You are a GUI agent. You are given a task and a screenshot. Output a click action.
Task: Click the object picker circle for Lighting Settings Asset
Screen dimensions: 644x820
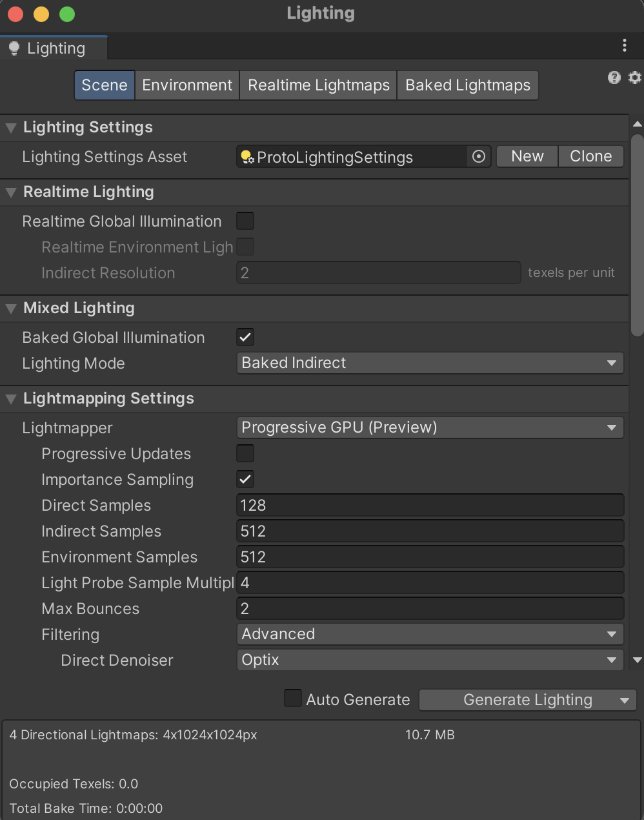tap(479, 156)
